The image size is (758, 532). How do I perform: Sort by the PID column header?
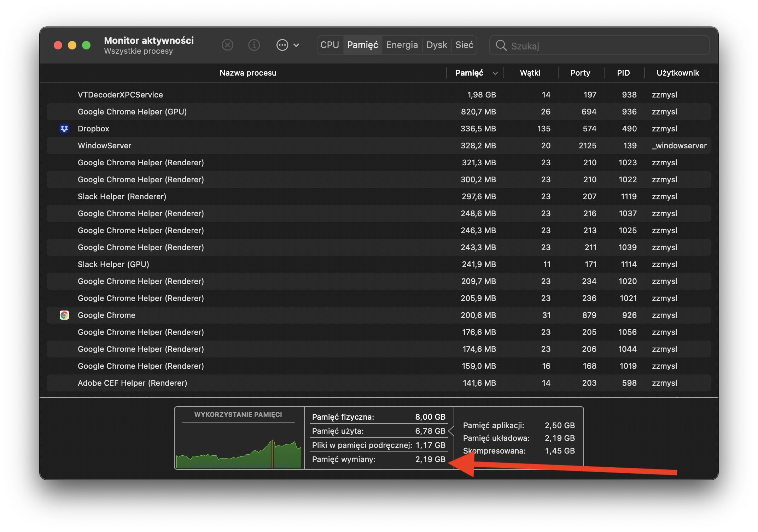coord(624,73)
